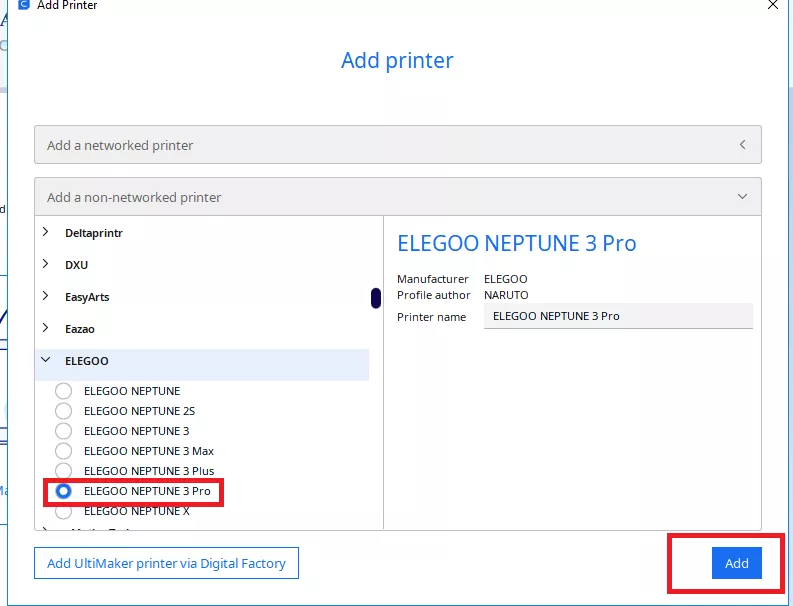Viewport: 793px width, 606px height.
Task: Select ELEGOO NEPTUNE 3 radio option
Action: click(64, 431)
